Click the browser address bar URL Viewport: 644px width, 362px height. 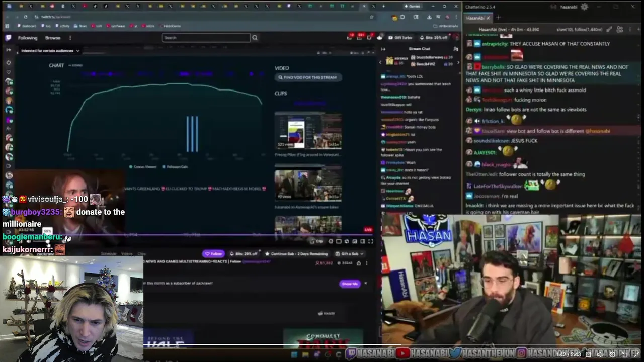click(56, 17)
